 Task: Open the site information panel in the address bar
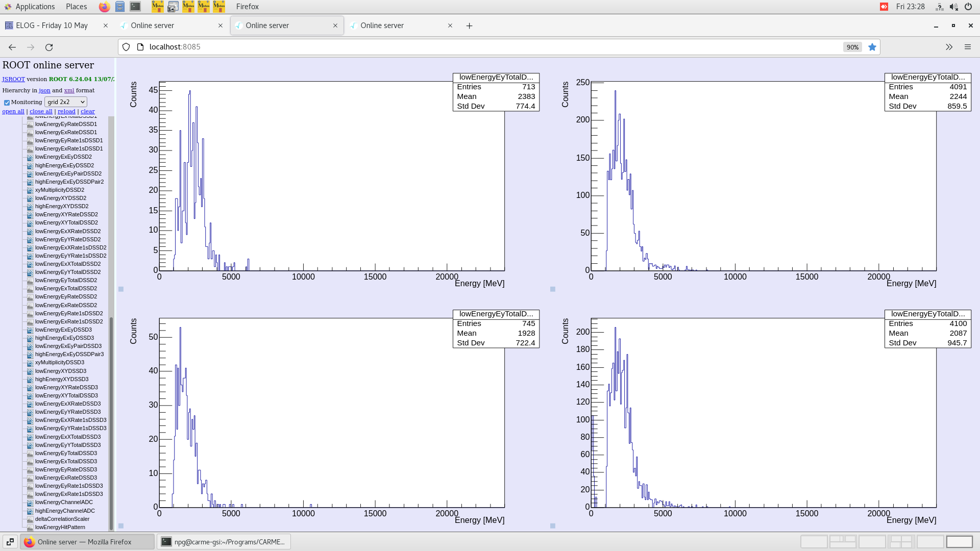(x=139, y=46)
